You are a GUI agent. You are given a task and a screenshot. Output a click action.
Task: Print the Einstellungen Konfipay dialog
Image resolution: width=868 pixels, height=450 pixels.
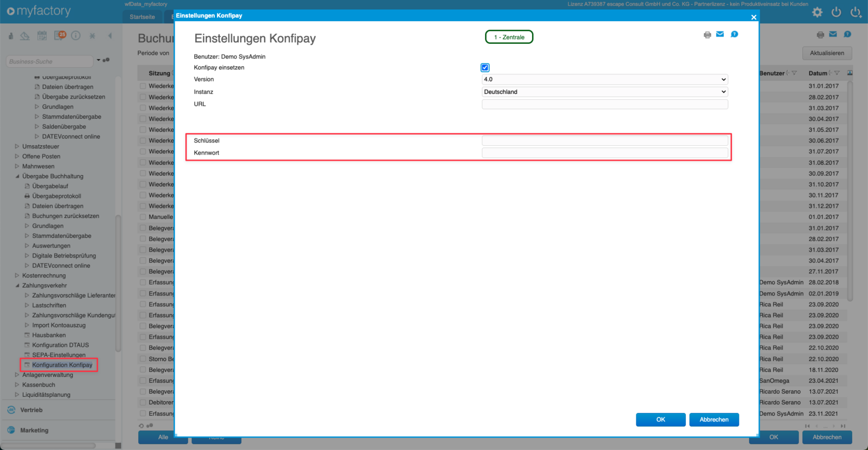click(707, 35)
